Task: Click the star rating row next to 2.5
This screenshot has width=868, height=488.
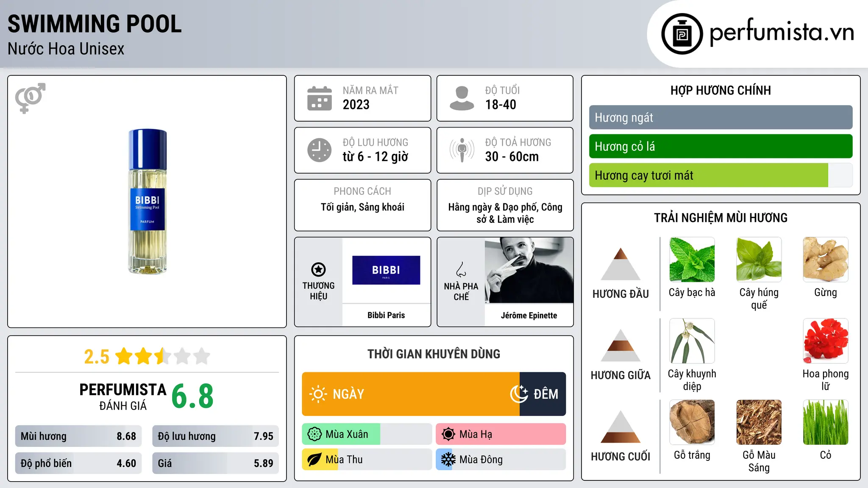Action: click(163, 356)
